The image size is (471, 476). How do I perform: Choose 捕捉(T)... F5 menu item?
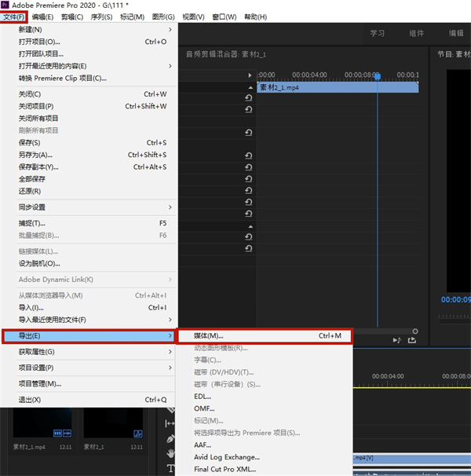click(89, 223)
